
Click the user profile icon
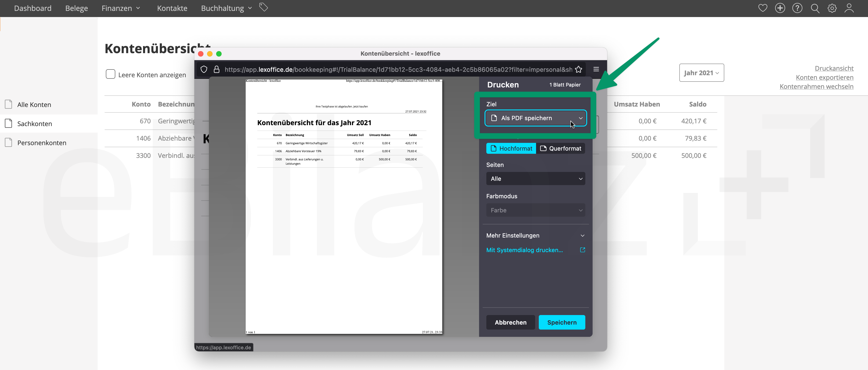(x=849, y=8)
